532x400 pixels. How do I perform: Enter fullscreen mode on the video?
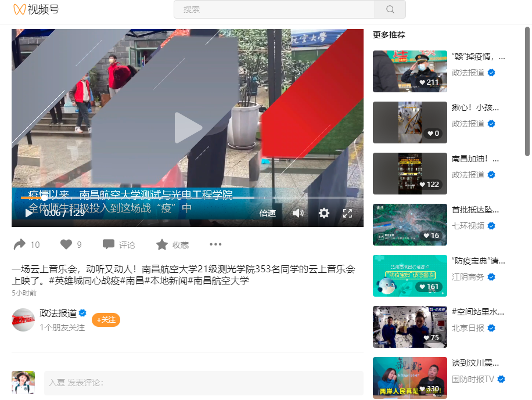(347, 213)
